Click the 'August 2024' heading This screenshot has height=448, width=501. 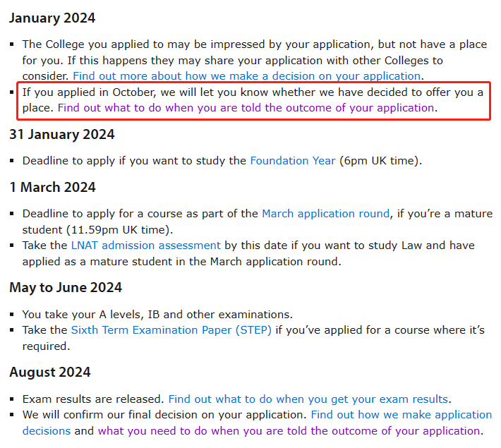[x=50, y=373]
